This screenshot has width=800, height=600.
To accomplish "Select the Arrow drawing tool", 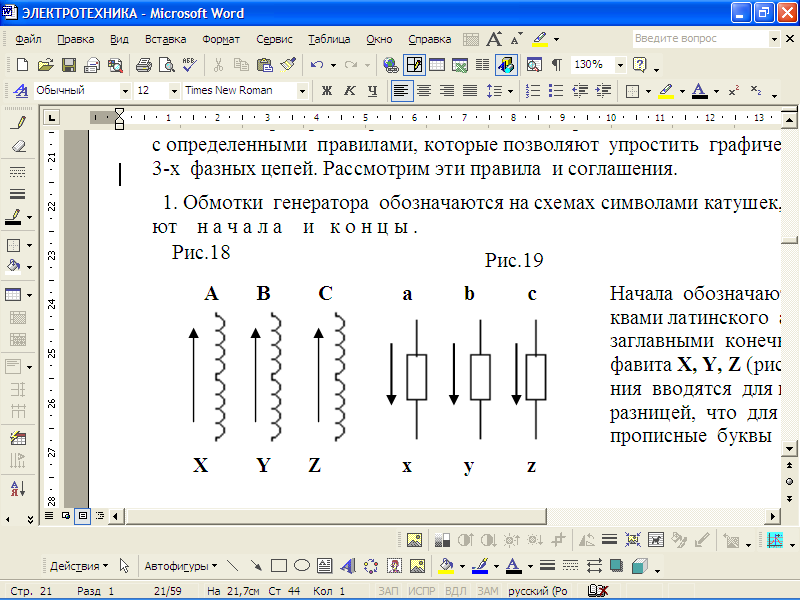I will tap(256, 565).
